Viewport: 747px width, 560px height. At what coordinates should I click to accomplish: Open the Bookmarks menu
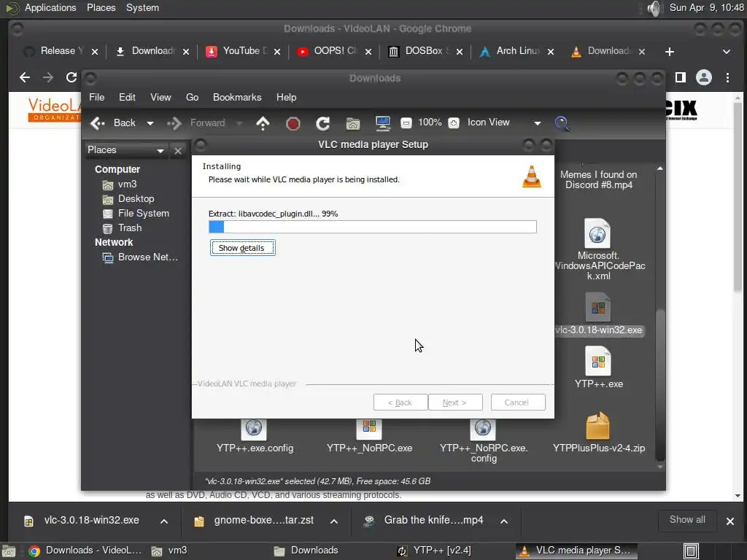point(237,97)
